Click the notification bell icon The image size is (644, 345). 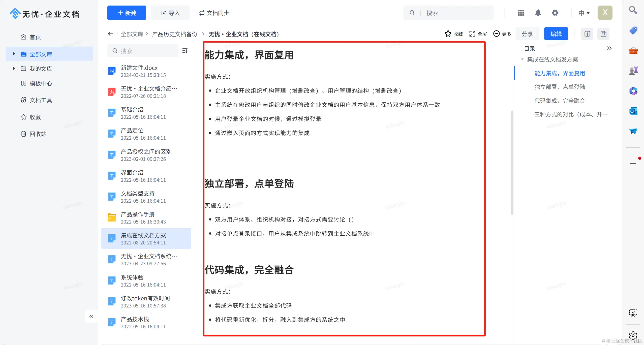click(x=538, y=13)
